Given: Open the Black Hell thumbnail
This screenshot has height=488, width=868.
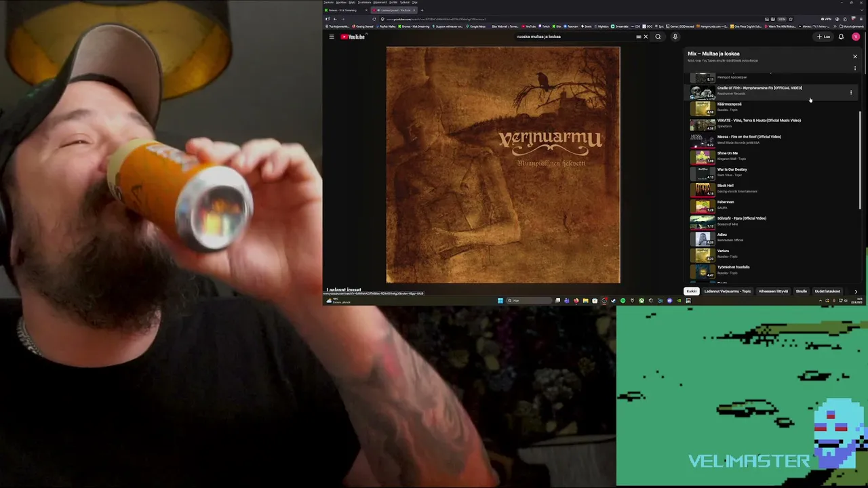Looking at the screenshot, I should coord(703,189).
